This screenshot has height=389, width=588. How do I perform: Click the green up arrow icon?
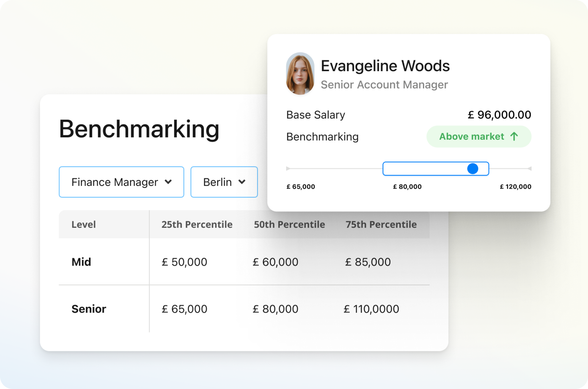514,136
